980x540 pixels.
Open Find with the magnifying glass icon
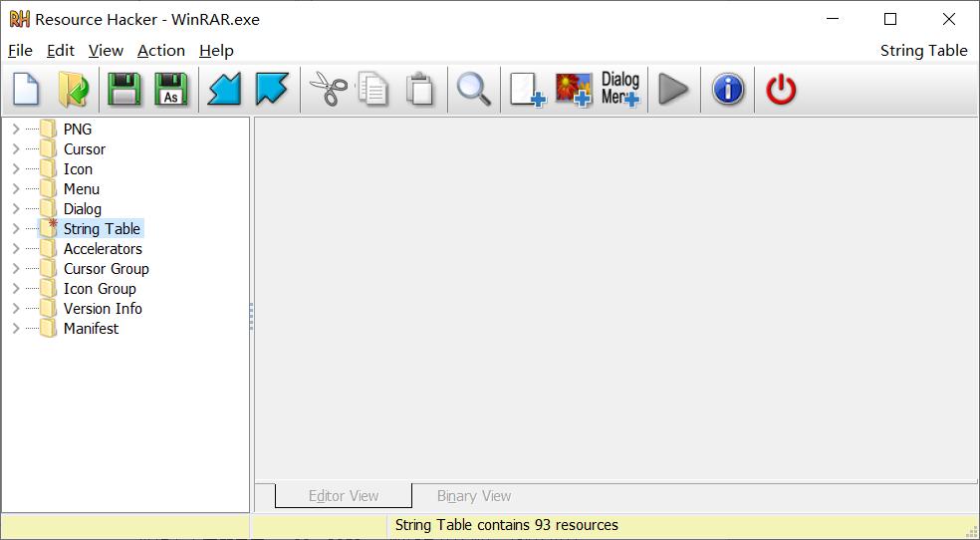[x=473, y=90]
